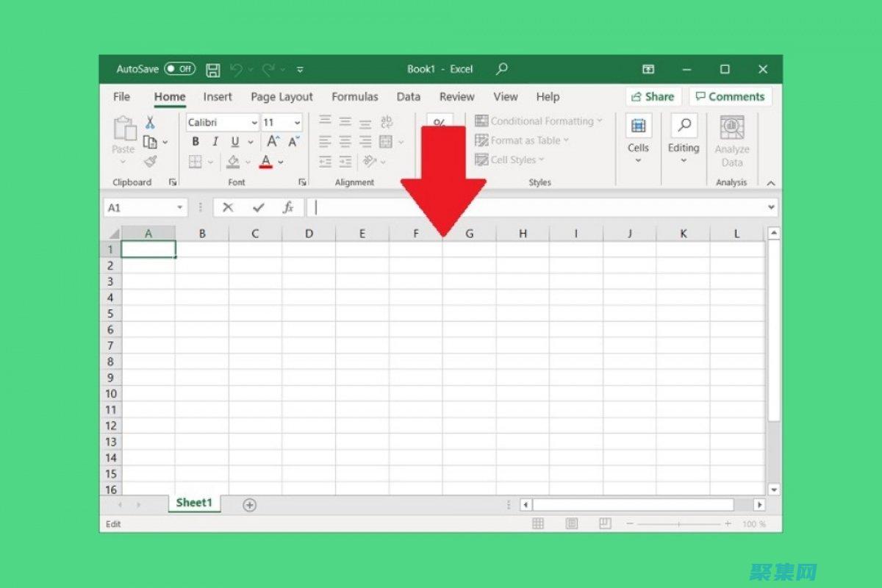Expand the formula bar chevron

(x=771, y=208)
